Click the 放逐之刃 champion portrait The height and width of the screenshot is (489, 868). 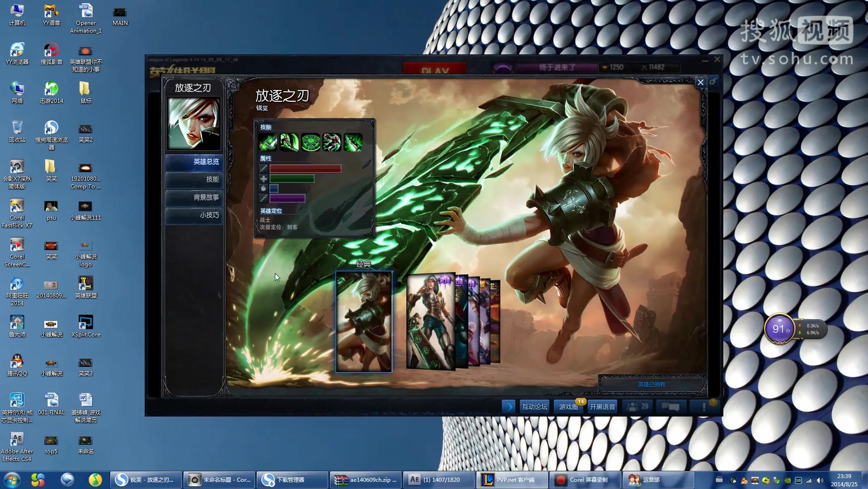[194, 123]
